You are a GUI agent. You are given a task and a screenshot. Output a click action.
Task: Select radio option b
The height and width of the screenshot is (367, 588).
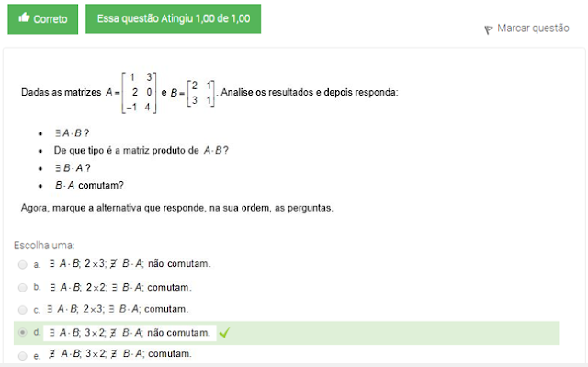pos(22,288)
